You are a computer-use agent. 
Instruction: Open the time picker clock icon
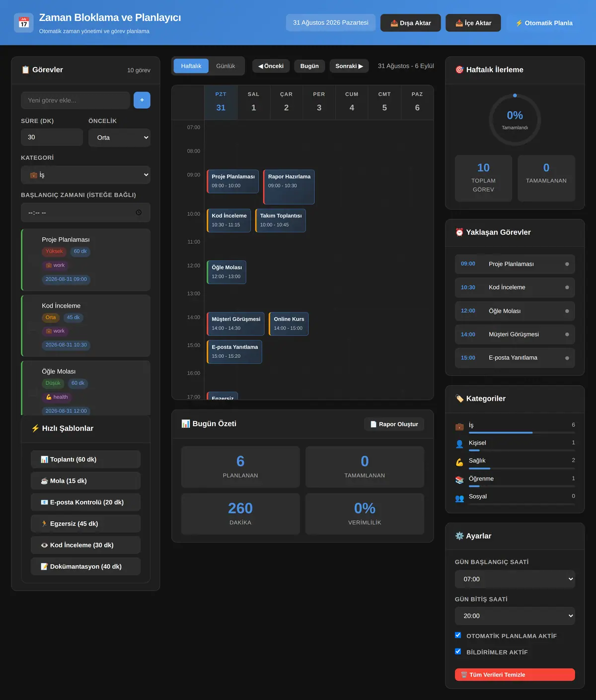click(139, 213)
